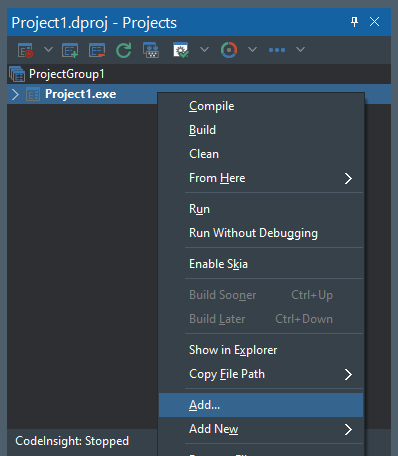The width and height of the screenshot is (398, 456).
Task: Click the colorful circular platform icon
Action: (229, 50)
